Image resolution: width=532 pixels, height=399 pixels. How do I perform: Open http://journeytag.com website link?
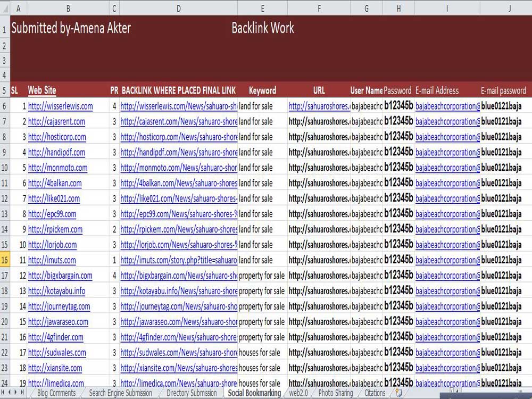[x=59, y=306]
